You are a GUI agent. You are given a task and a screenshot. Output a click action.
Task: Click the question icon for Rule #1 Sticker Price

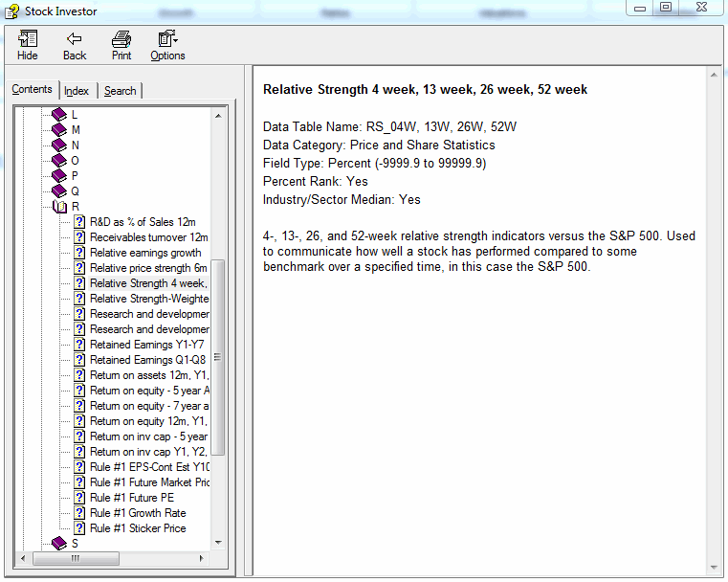click(x=79, y=528)
